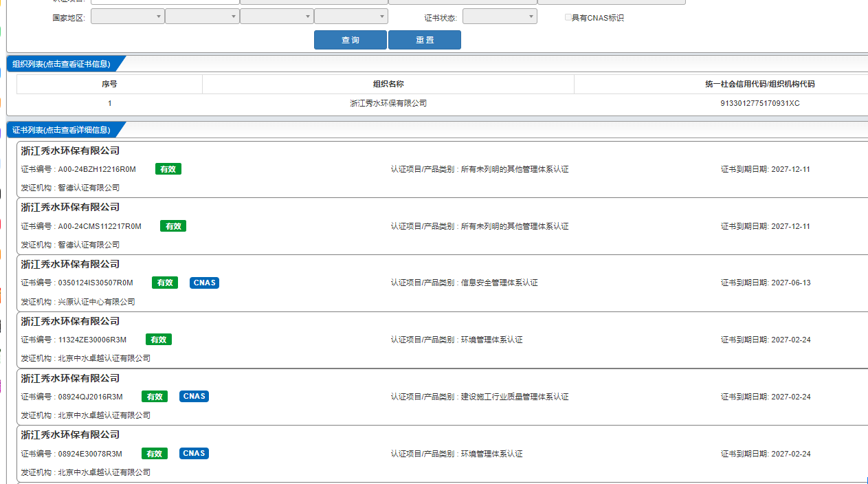
Task: Click 有效 badge of certificate 08924QJ2016R3M
Action: 155,397
